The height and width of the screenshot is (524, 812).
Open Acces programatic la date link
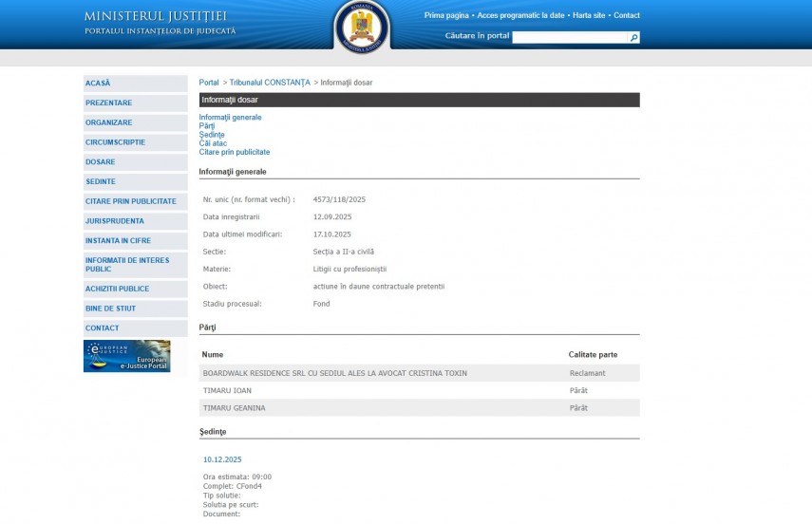520,16
